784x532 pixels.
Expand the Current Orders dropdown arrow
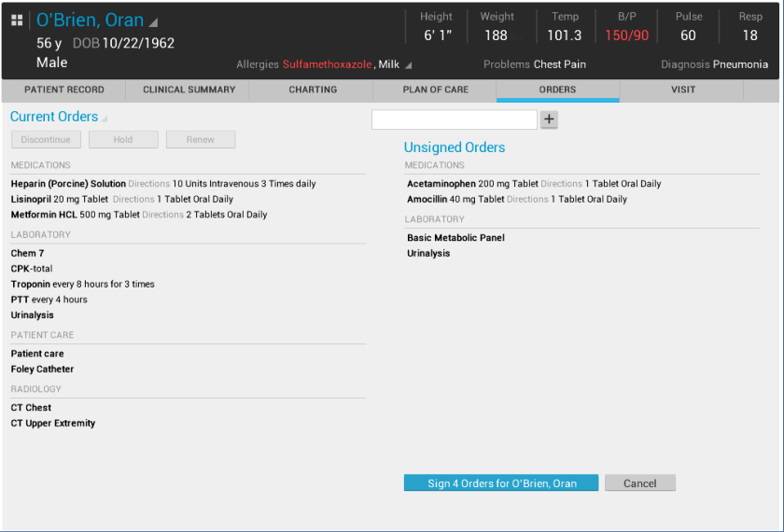coord(105,119)
